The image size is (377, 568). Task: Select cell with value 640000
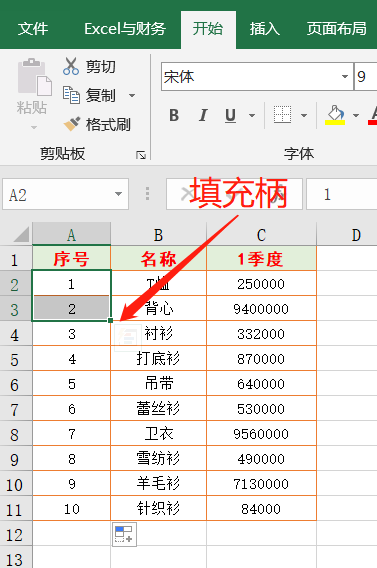261,383
